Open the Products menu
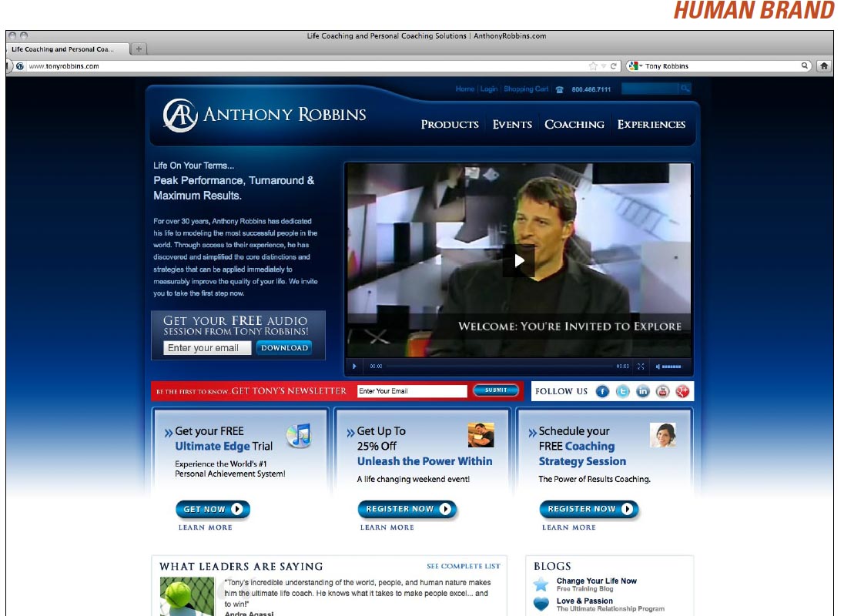844x616 pixels. coord(450,124)
